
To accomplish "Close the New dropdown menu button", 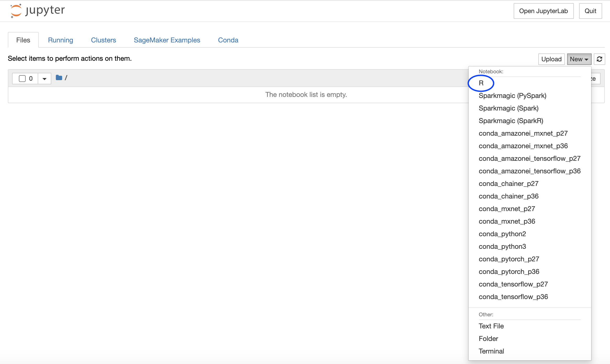I will pos(579,59).
